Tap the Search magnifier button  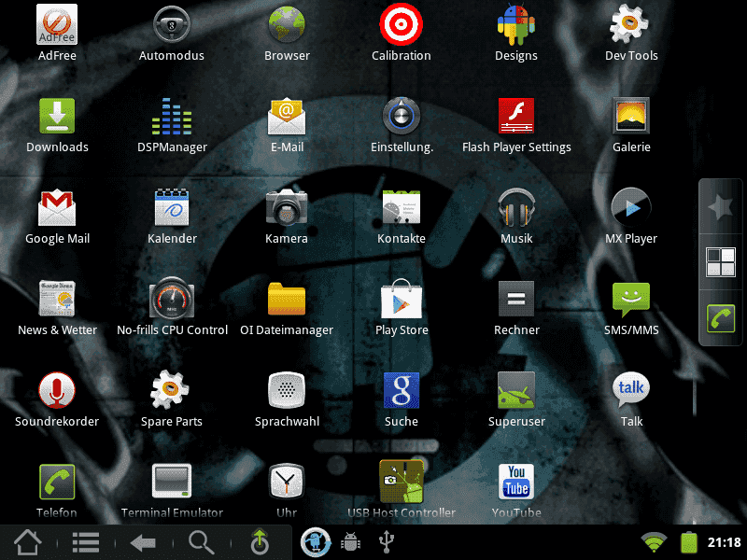(201, 542)
